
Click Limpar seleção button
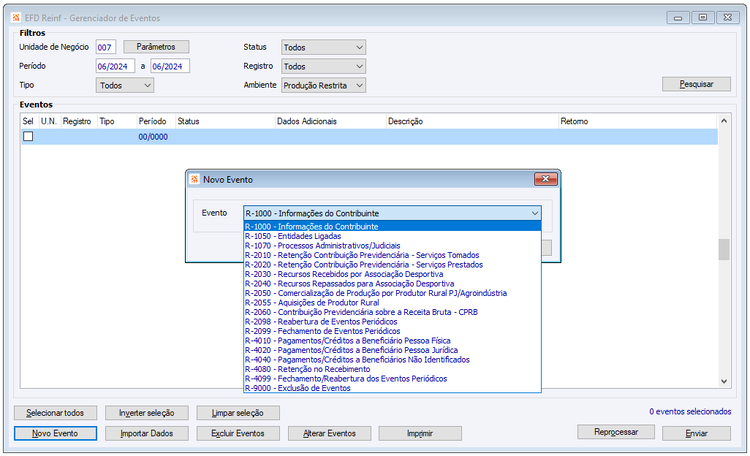(x=238, y=413)
